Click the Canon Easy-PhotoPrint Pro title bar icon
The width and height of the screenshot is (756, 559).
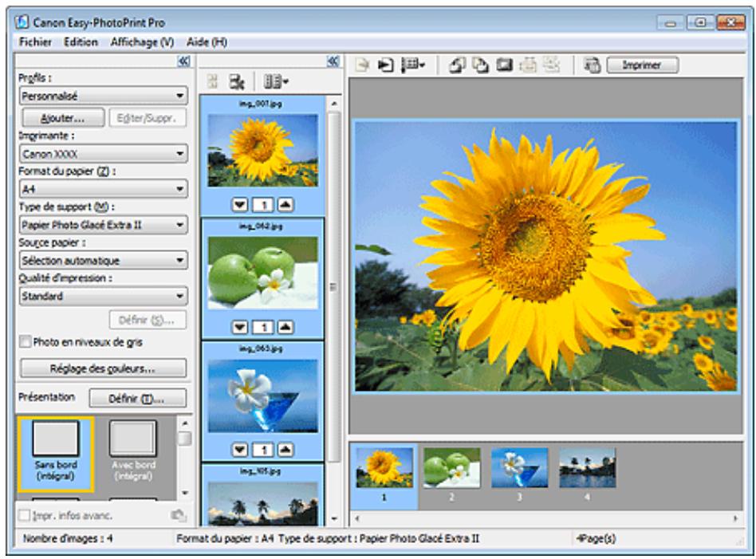(x=22, y=22)
